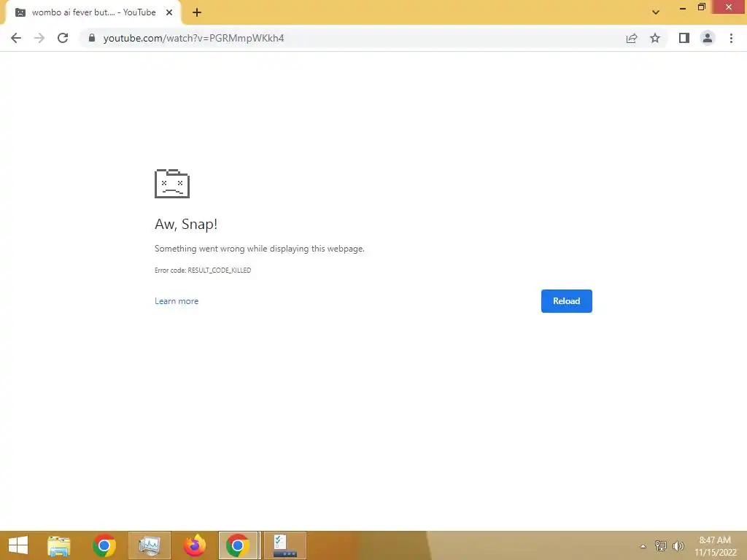The image size is (747, 560).
Task: Open network status tray icon
Action: click(661, 545)
